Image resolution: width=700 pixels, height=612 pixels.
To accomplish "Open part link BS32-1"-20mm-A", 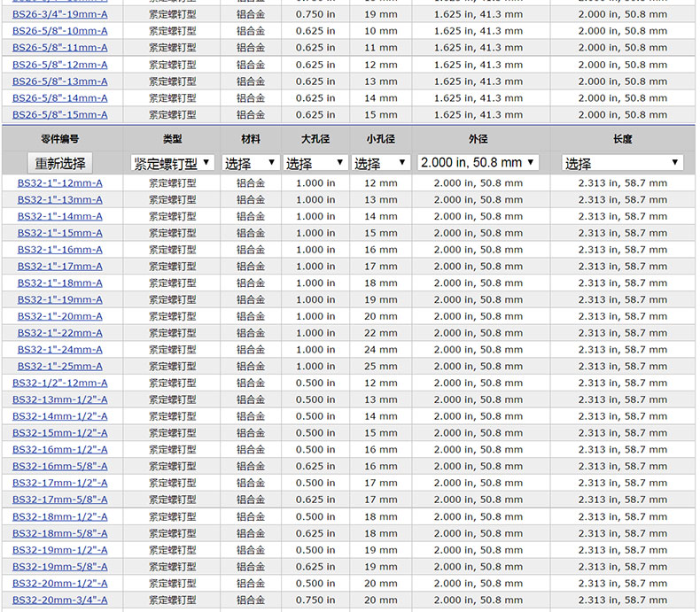I will click(x=60, y=316).
